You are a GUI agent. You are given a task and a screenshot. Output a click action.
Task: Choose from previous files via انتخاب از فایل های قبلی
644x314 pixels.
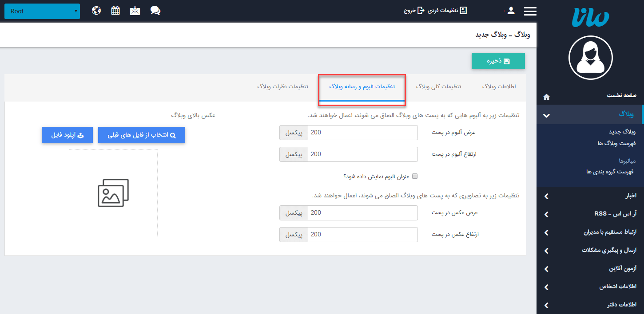(x=141, y=135)
